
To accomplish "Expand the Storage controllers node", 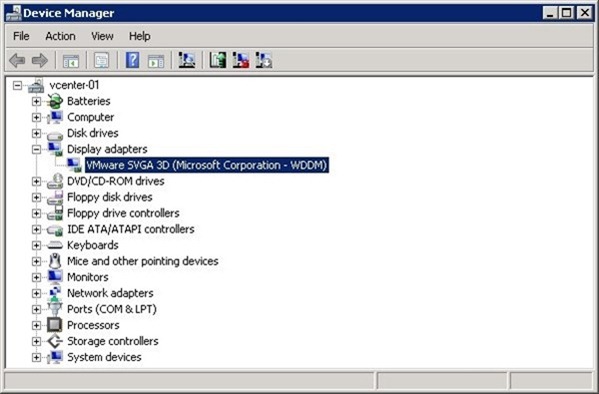I will (x=36, y=341).
